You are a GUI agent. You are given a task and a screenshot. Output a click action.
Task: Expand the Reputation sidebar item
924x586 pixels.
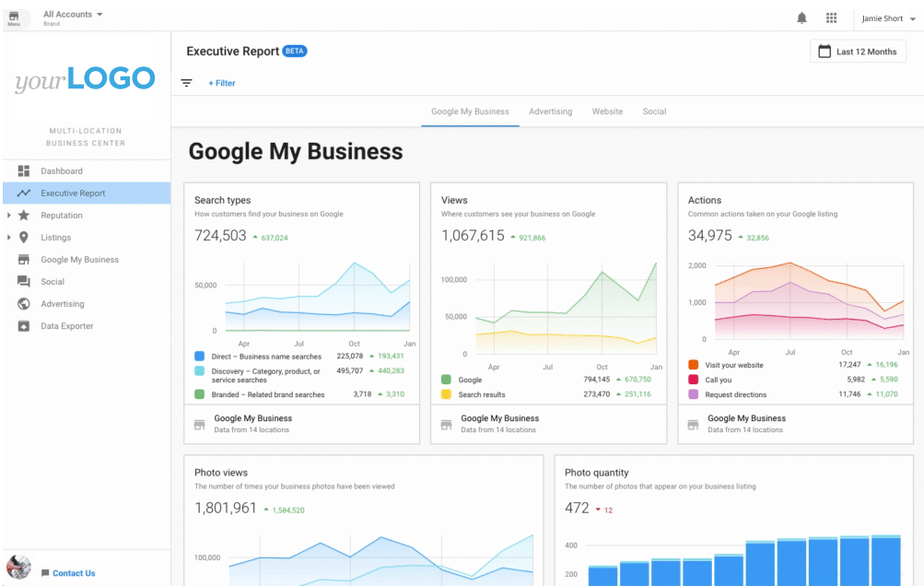pyautogui.click(x=8, y=216)
